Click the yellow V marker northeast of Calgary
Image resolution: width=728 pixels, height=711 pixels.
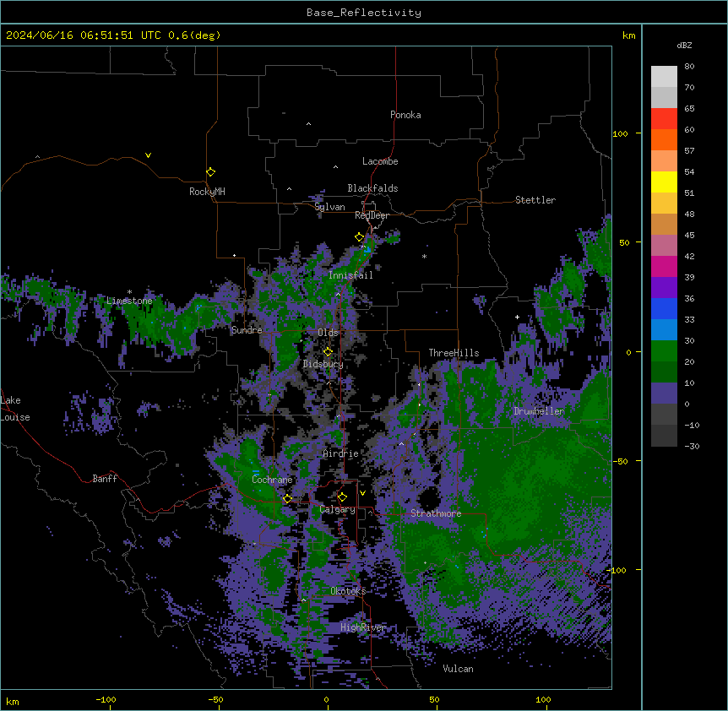[x=362, y=493]
